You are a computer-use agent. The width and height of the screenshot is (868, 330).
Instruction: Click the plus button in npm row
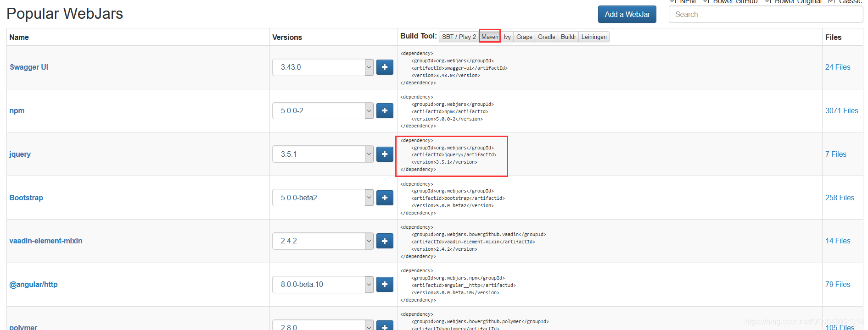pyautogui.click(x=385, y=110)
